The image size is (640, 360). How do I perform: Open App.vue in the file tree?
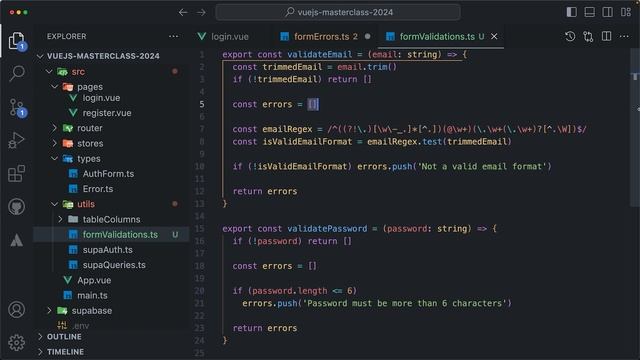click(94, 280)
